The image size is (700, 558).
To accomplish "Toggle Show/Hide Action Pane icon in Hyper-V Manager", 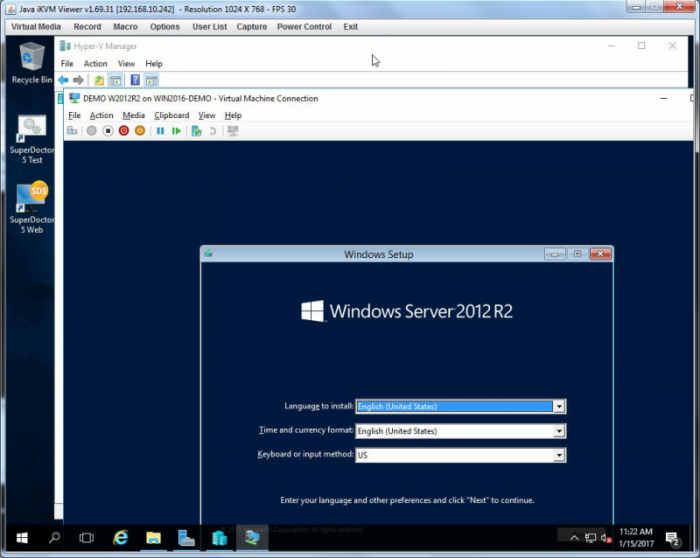I will coord(151,80).
